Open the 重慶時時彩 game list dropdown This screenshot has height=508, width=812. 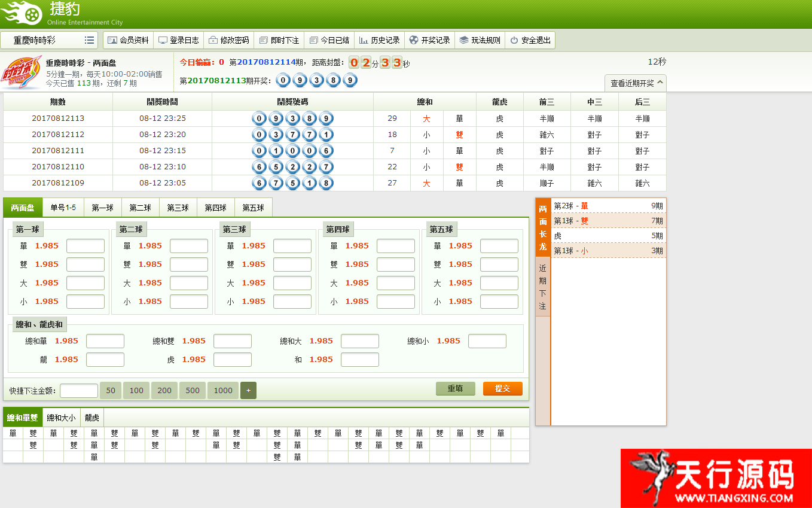pos(49,40)
